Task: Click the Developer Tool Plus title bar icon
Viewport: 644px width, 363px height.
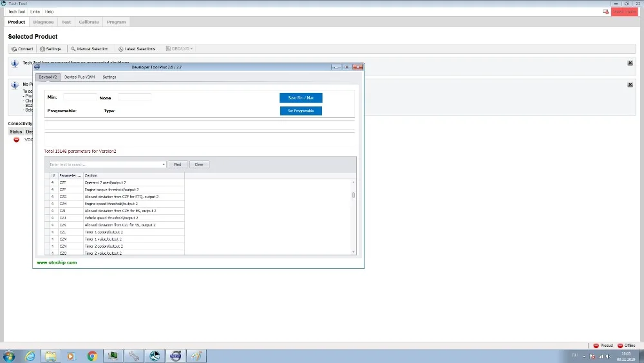Action: point(37,67)
